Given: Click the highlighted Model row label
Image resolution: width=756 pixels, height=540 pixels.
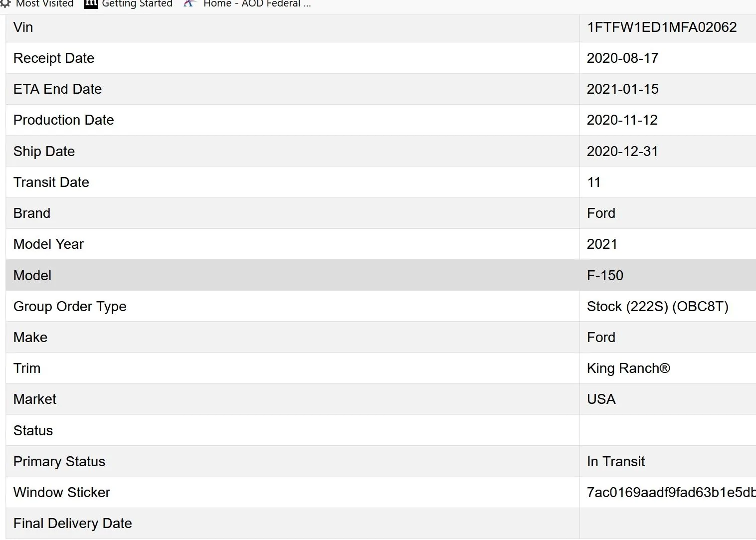Looking at the screenshot, I should point(32,276).
